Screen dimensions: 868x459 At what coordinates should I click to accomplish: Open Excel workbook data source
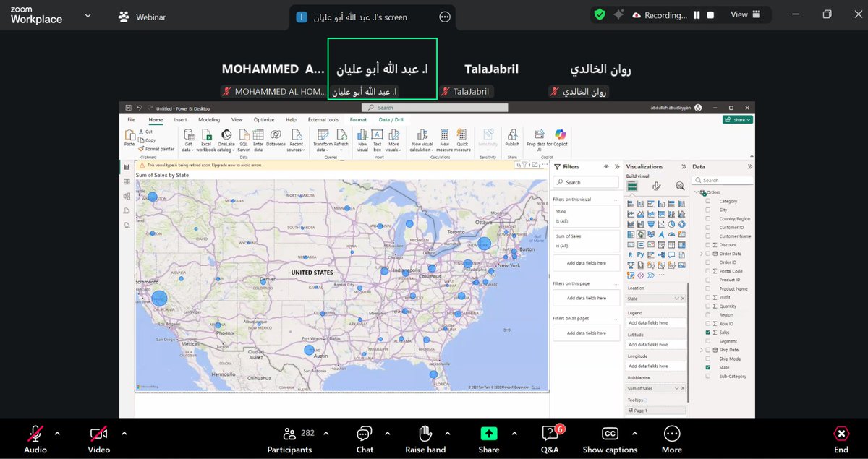pyautogui.click(x=206, y=134)
